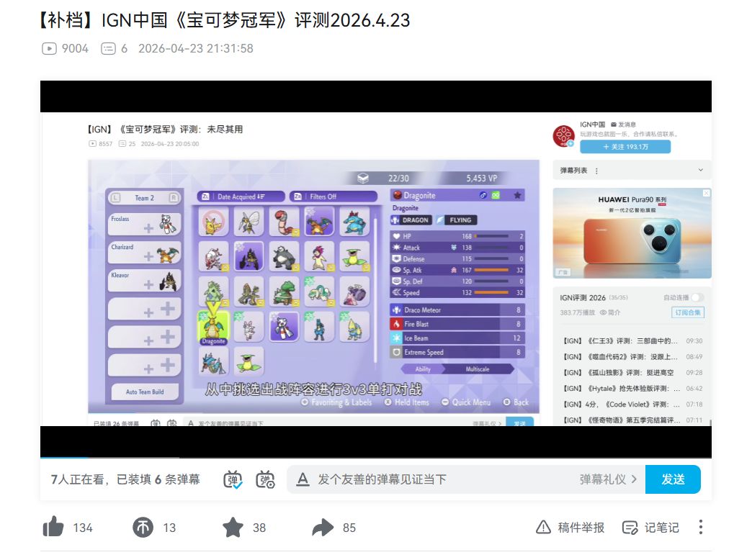Toggle the 自动连播 switch
Viewport: 734px width, 560px height.
click(697, 297)
